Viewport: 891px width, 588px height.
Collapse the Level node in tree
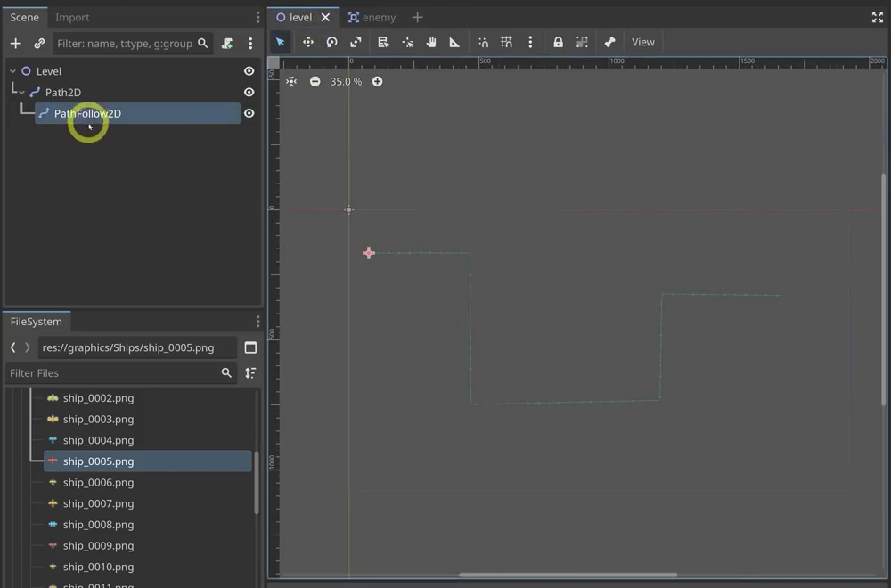point(12,71)
